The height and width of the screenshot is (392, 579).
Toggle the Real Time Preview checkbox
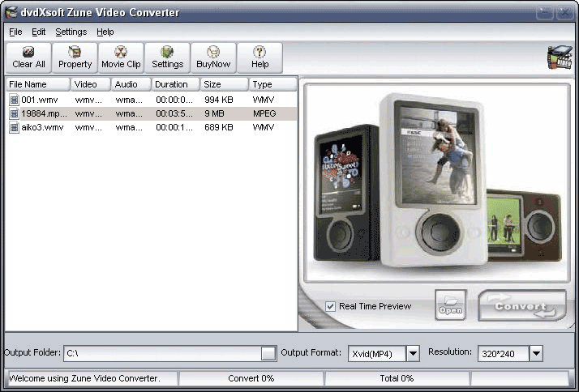coord(330,306)
